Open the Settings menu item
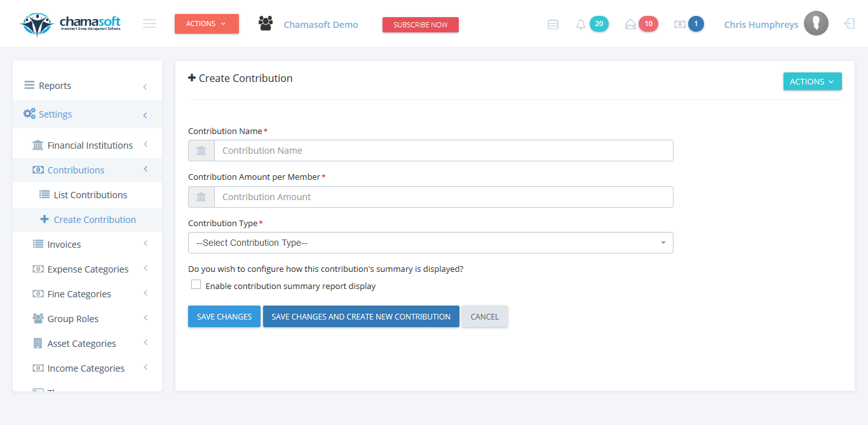868x425 pixels. click(x=87, y=114)
